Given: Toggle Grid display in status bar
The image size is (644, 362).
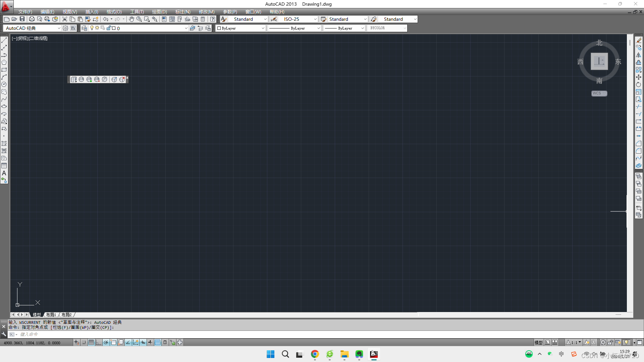Looking at the screenshot, I should click(x=91, y=342).
